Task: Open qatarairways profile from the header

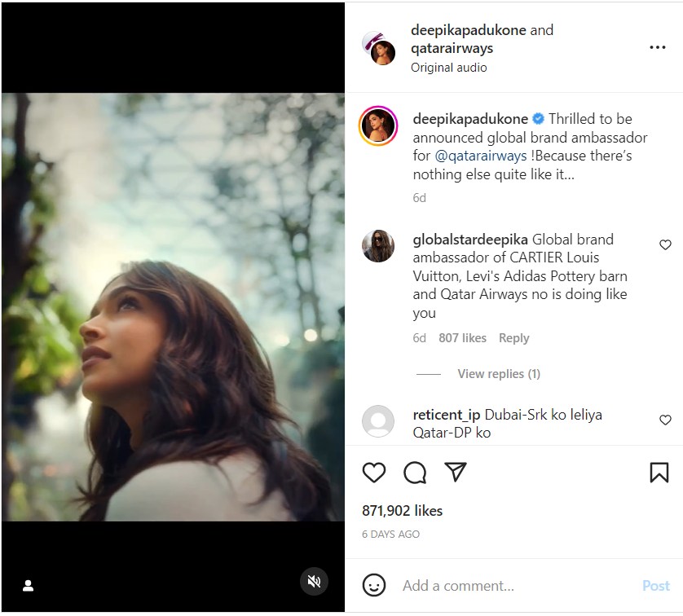Action: click(x=452, y=48)
